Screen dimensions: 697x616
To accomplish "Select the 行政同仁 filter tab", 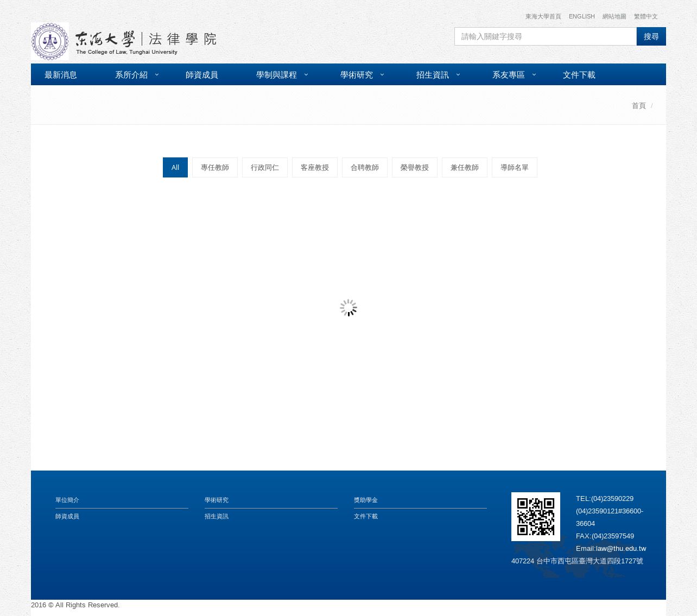I will 265,168.
